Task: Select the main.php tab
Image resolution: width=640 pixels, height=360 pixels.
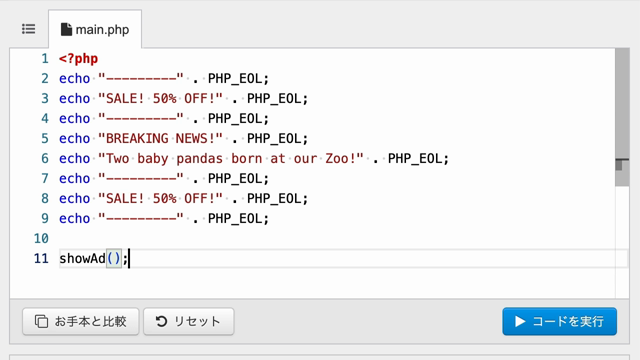Action: (95, 29)
